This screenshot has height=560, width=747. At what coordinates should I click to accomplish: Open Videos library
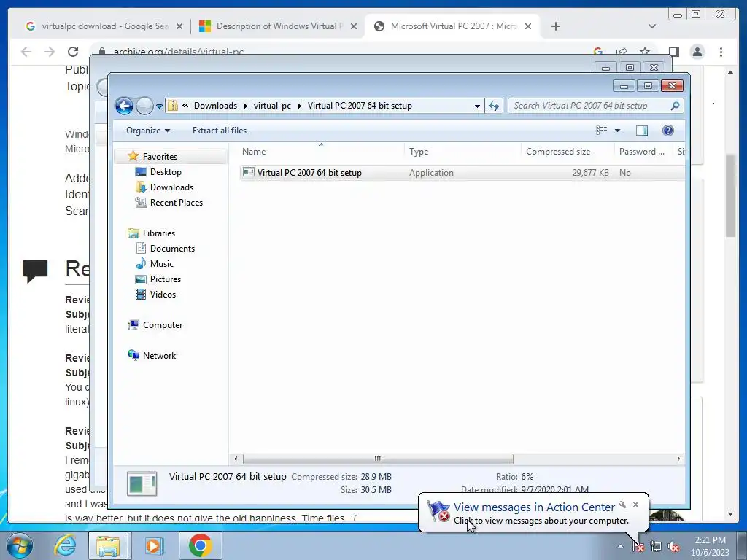[x=163, y=295]
